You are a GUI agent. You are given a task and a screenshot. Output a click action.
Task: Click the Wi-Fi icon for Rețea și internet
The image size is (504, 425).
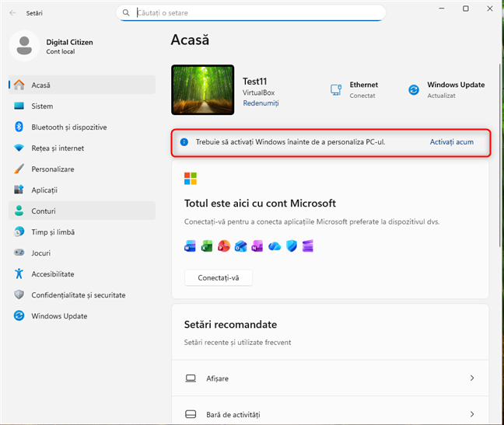[19, 148]
